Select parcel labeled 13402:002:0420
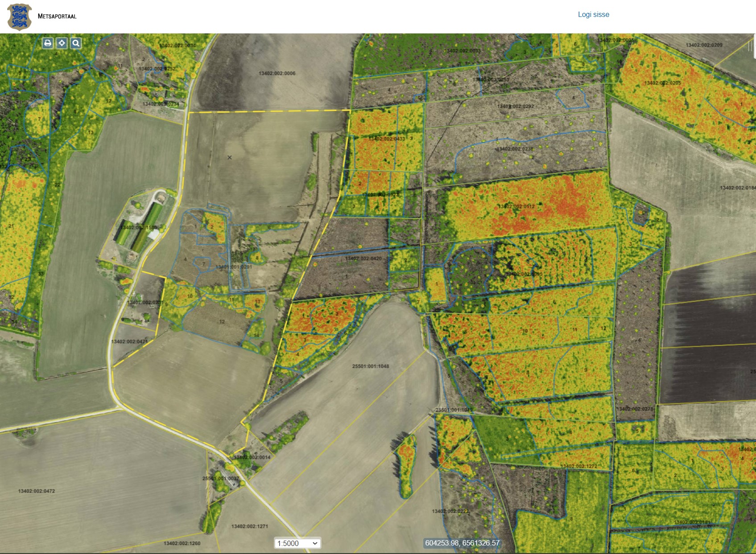Viewport: 756px width, 554px height. pos(363,259)
